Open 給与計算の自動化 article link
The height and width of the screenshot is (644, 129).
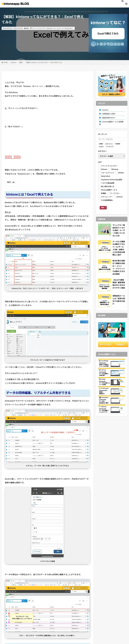pyautogui.click(x=118, y=267)
